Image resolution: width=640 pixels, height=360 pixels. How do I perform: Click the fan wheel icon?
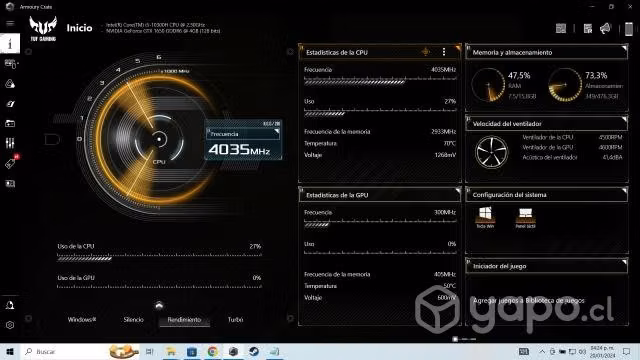491,151
